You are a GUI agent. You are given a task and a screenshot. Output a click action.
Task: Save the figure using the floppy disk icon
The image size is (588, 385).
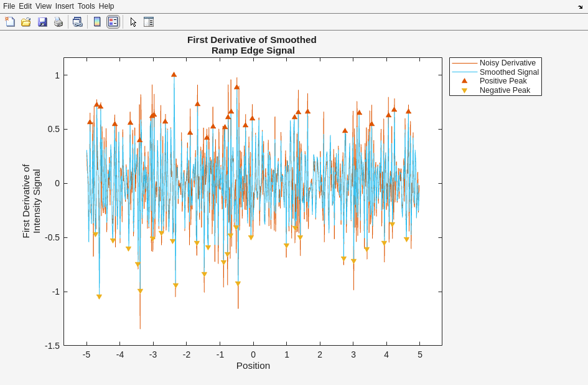(42, 22)
